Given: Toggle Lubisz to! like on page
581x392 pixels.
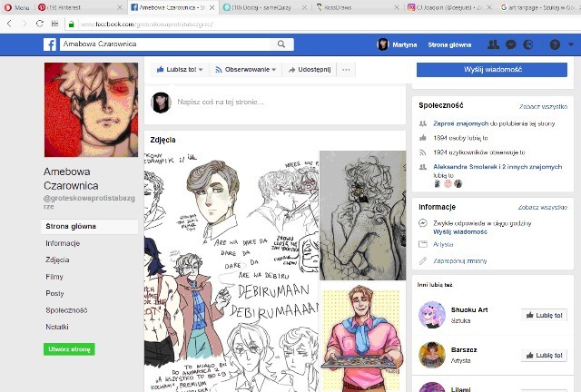Looking at the screenshot, I should click(x=178, y=70).
